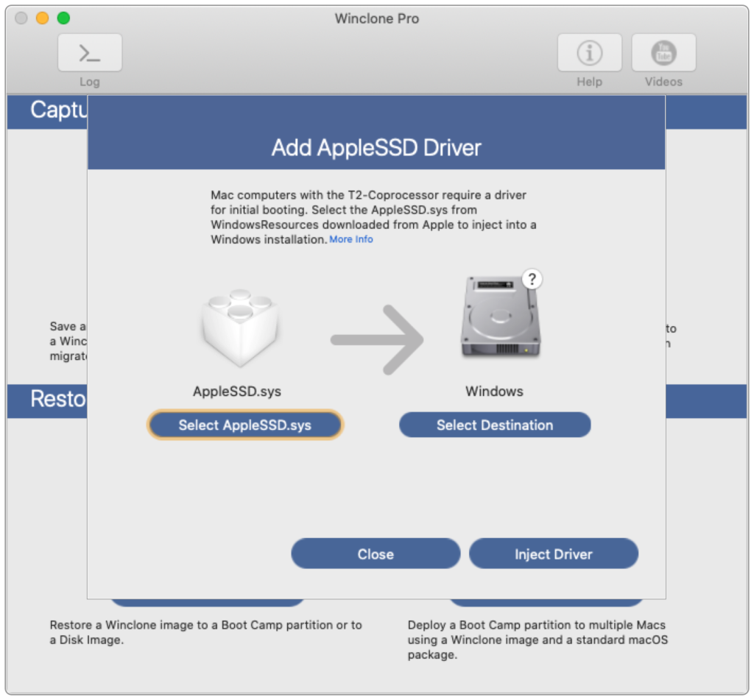The image size is (754, 700).
Task: Click the yellow minimize window button
Action: tap(42, 18)
